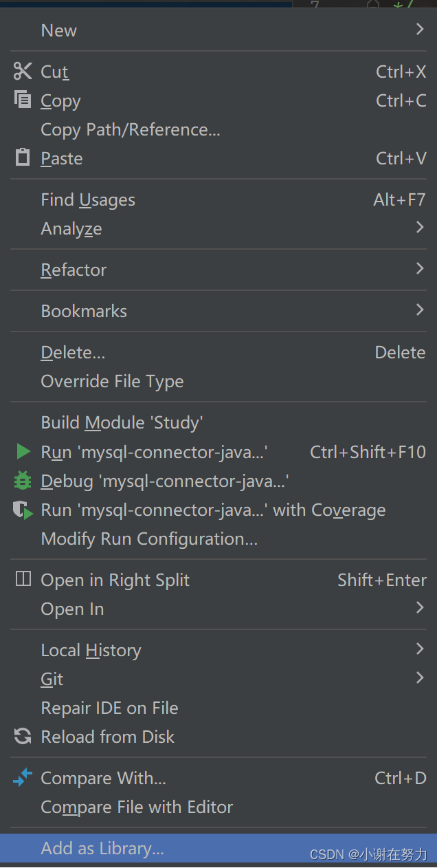Image resolution: width=437 pixels, height=868 pixels.
Task: Click the Open in Right Split icon
Action: [23, 579]
